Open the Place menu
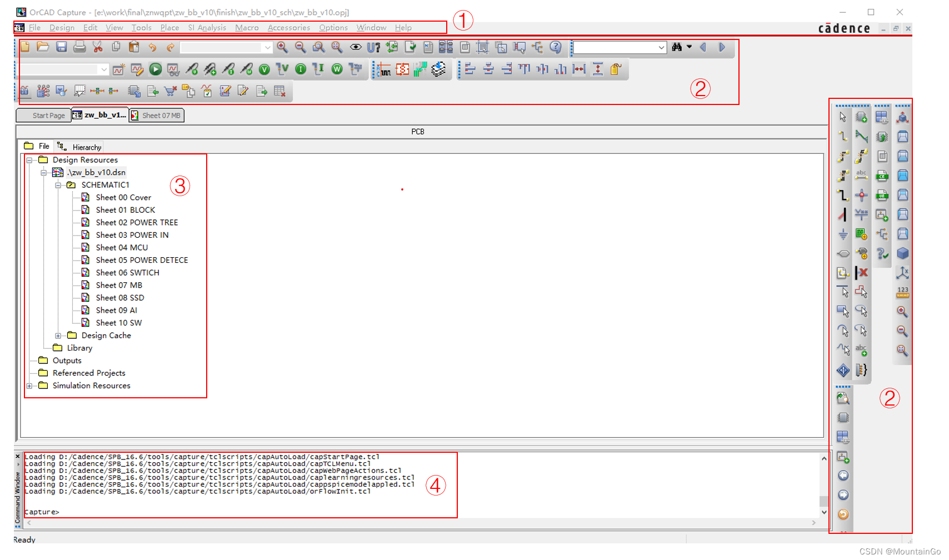 pos(169,28)
